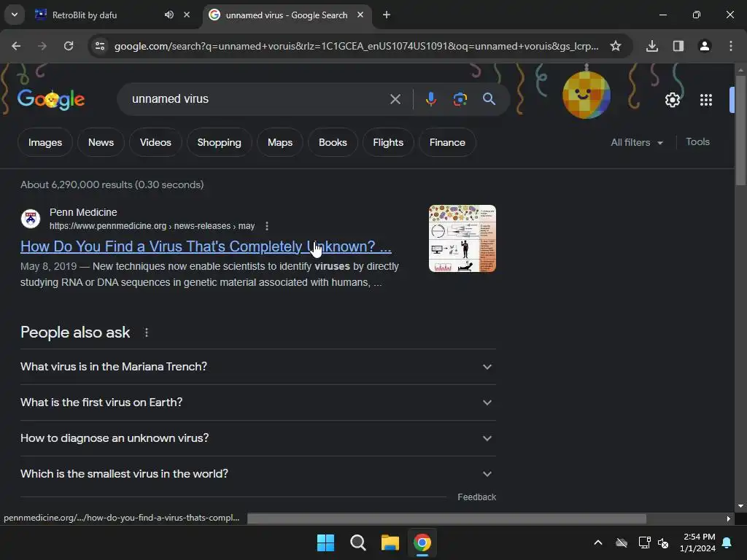747x560 pixels.
Task: Open Google quick settings gear
Action: [x=672, y=100]
